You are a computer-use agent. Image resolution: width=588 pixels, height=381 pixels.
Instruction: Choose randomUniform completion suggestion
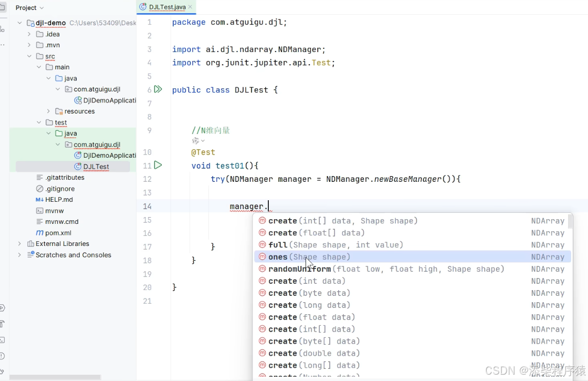[413, 269]
